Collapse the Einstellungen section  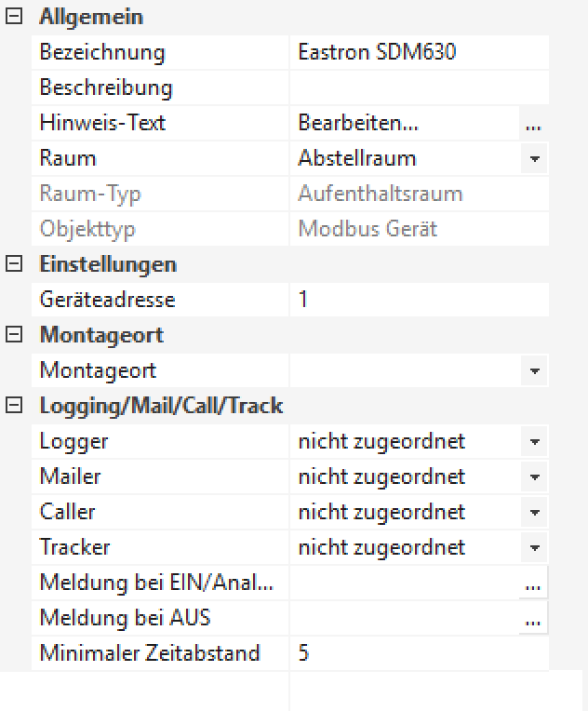(x=13, y=264)
